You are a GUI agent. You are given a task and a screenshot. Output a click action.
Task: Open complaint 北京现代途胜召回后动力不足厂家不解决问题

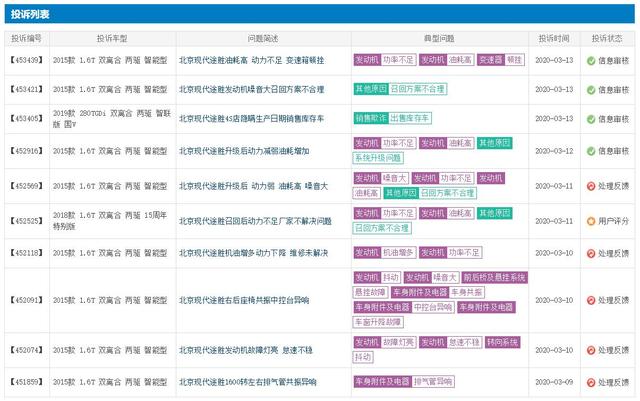(255, 221)
